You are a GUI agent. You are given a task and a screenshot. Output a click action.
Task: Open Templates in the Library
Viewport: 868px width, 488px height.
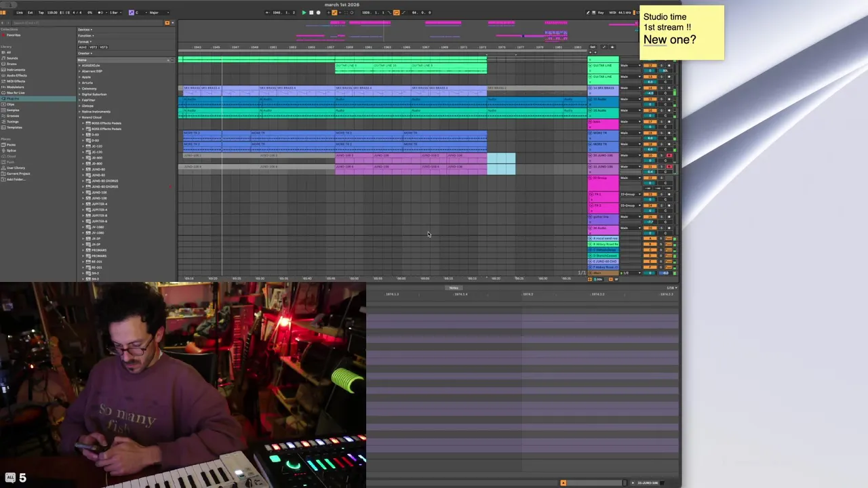[x=14, y=127]
